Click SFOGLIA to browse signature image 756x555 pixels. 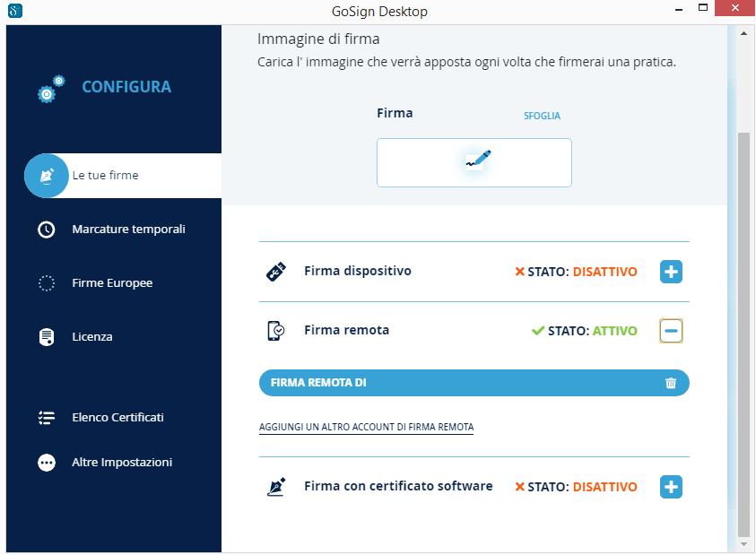542,116
